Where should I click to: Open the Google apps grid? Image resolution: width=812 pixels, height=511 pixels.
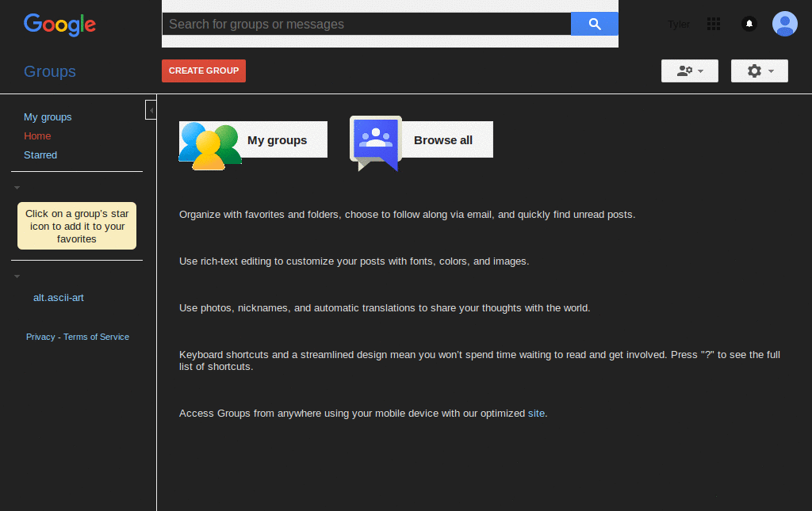(714, 24)
